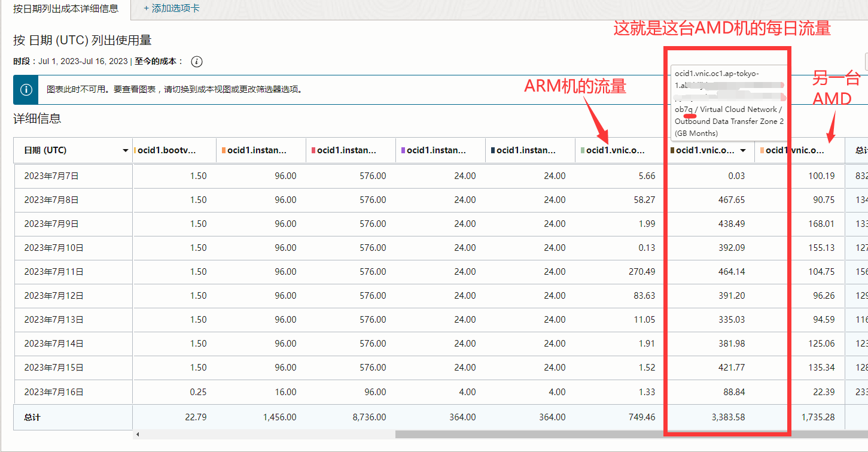The height and width of the screenshot is (452, 868).
Task: Click the orange swatch of the ocid1.instan column
Action: point(224,150)
